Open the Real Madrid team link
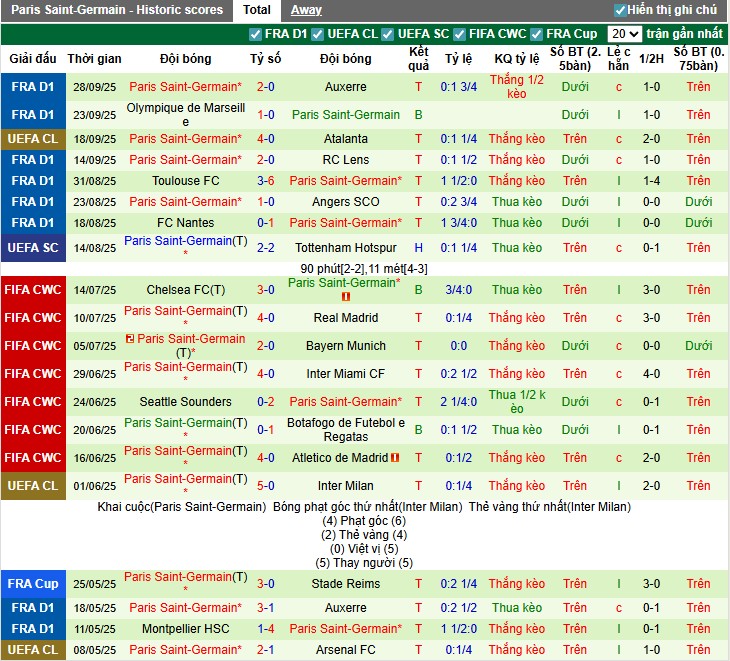The height and width of the screenshot is (661, 730). (x=346, y=318)
